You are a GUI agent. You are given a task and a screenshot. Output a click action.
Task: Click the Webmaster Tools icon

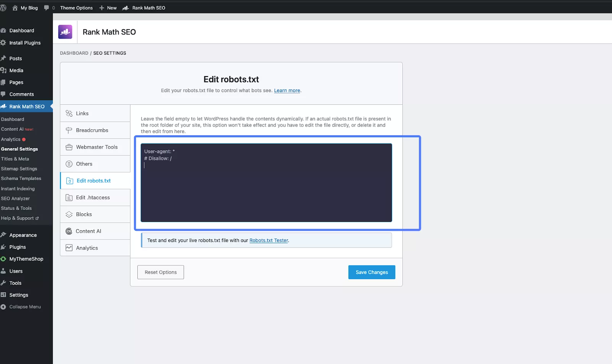point(69,147)
